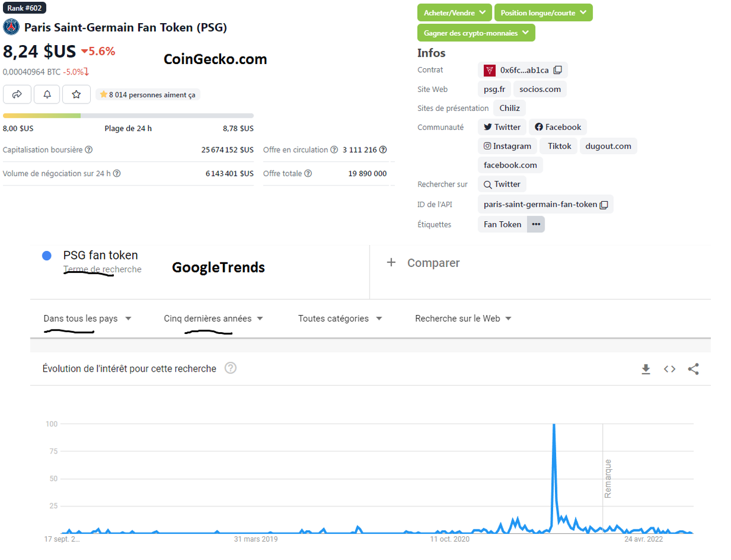Click the Fan Token tag

(x=503, y=224)
